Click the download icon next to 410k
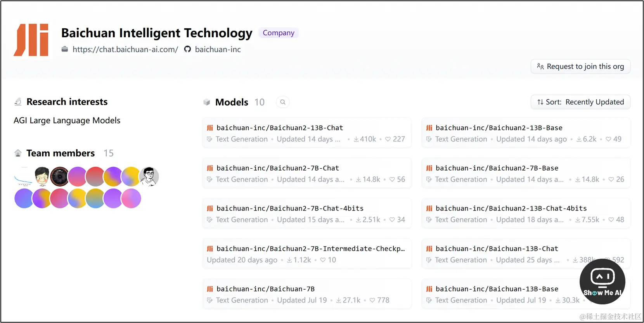Image resolution: width=644 pixels, height=323 pixels. coord(356,139)
